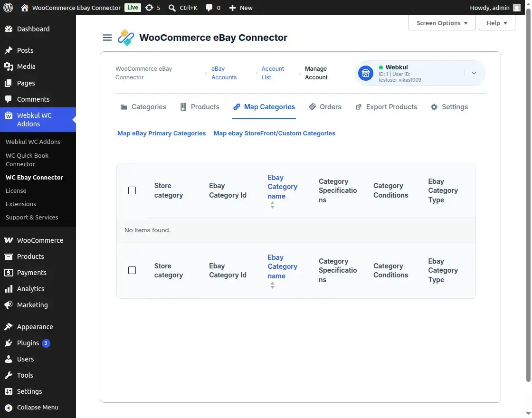The width and height of the screenshot is (532, 418).
Task: Click sort arrows under header Ebay Category name
Action: pyautogui.click(x=272, y=205)
